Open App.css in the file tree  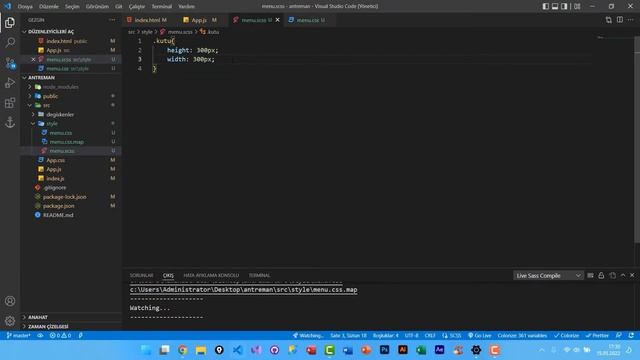[x=56, y=160]
